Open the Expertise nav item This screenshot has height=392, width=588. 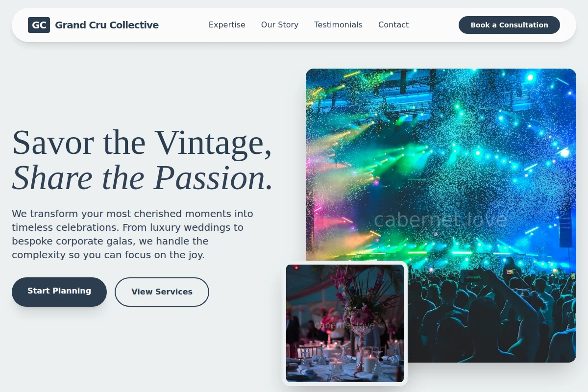(227, 24)
